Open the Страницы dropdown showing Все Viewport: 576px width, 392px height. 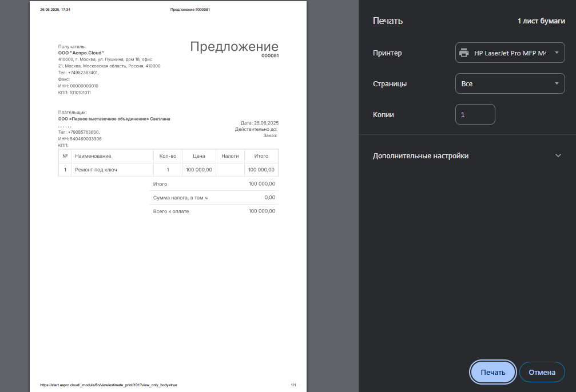point(510,83)
